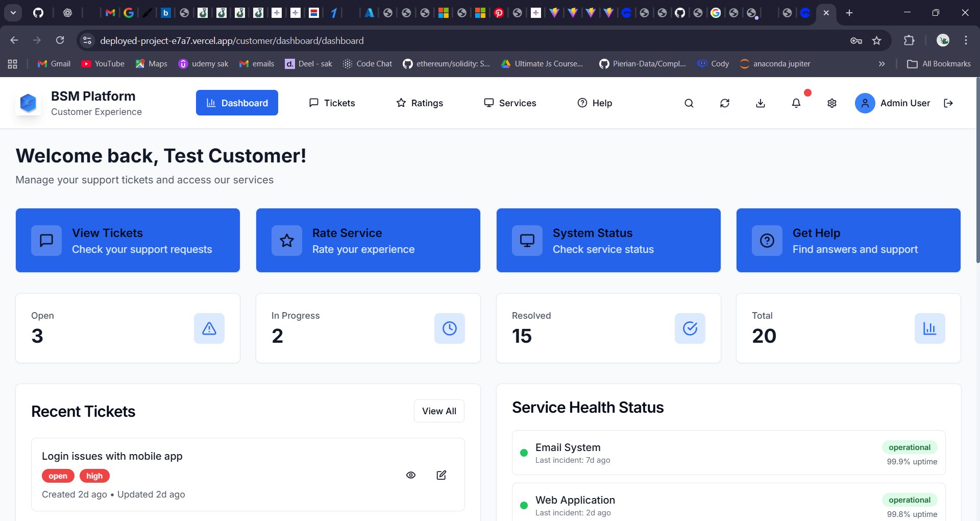The image size is (980, 521).
Task: Click the download icon in the header
Action: [x=761, y=103]
